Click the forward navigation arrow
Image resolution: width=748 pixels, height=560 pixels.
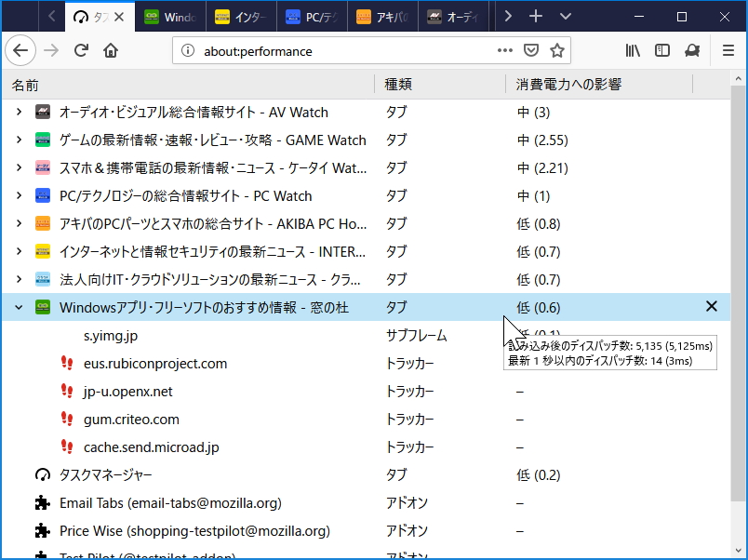(x=51, y=50)
